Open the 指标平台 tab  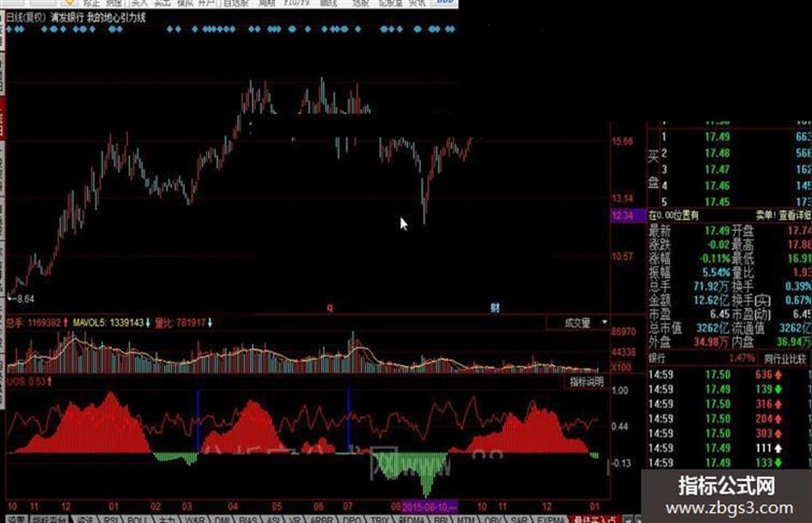click(50, 519)
